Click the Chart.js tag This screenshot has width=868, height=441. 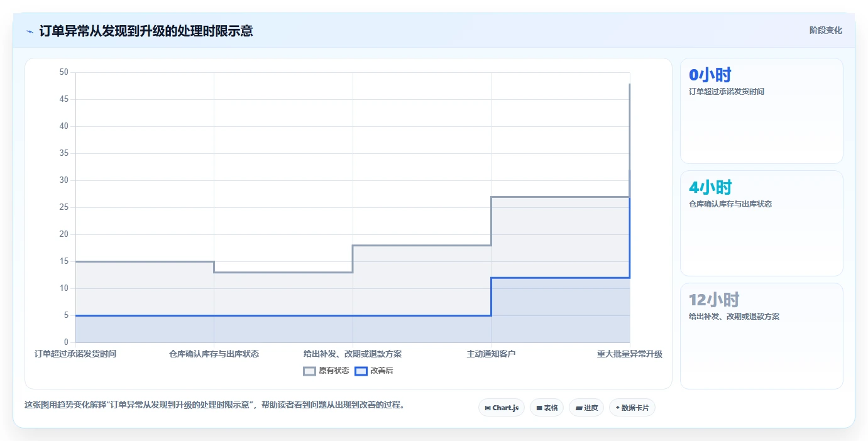(502, 408)
